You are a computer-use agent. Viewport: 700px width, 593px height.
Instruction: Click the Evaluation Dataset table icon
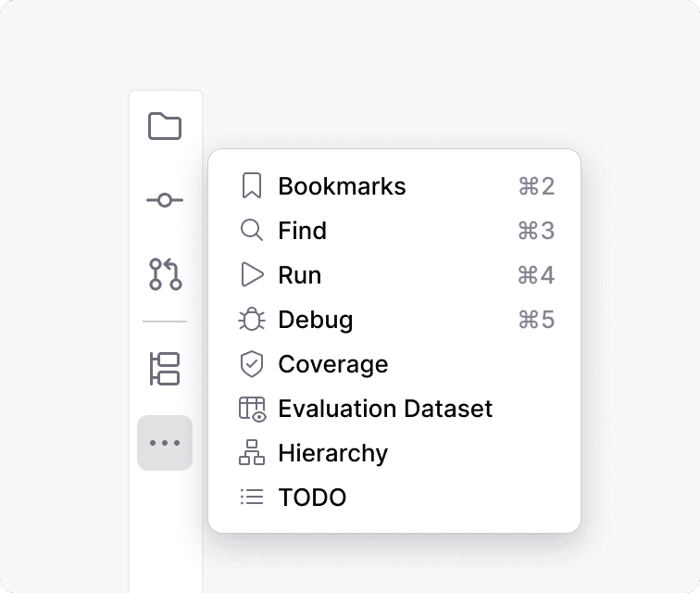click(252, 409)
